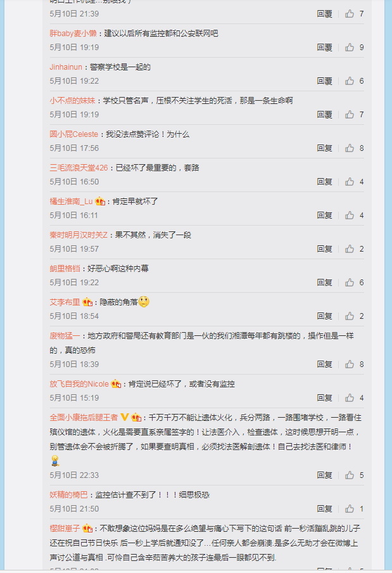Visit 秦时明月汉时关Z's profile page
The height and width of the screenshot is (573, 392).
click(x=79, y=235)
